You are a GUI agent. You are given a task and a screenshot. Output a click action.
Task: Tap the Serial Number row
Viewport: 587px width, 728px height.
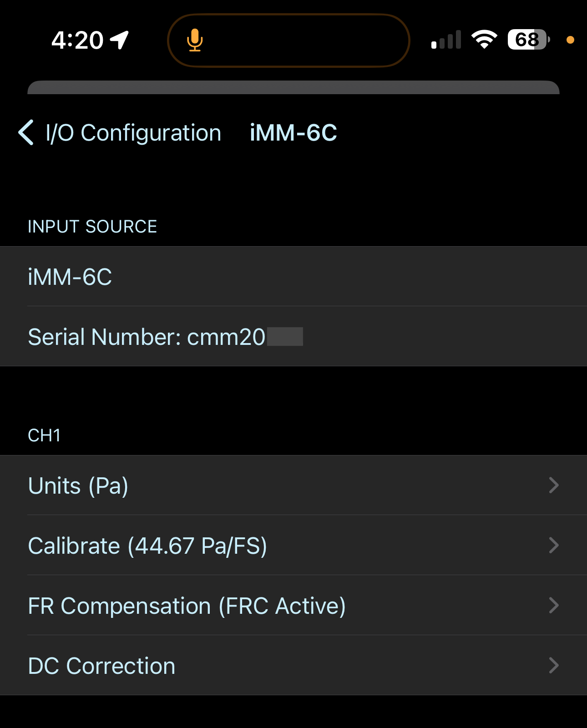coord(293,337)
